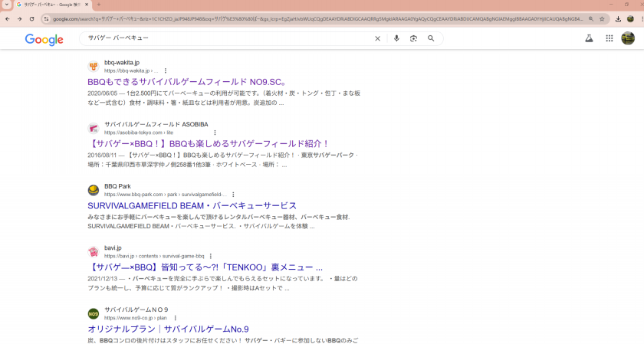
Task: Open more options for bbq-wakita.jp result
Action: pyautogui.click(x=166, y=71)
